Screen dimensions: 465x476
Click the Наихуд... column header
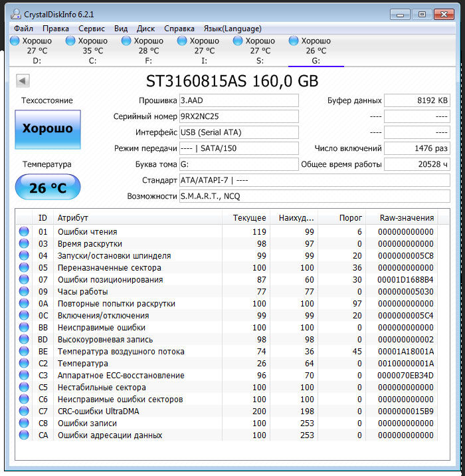pos(294,217)
